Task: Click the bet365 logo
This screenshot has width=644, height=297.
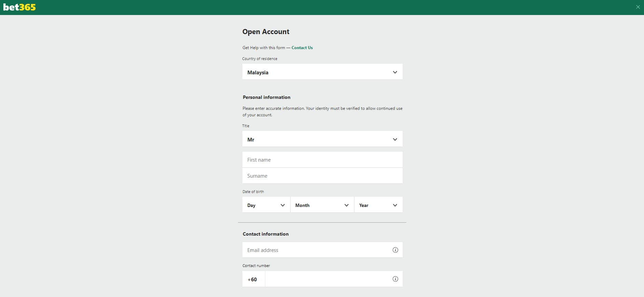Action: click(x=19, y=7)
